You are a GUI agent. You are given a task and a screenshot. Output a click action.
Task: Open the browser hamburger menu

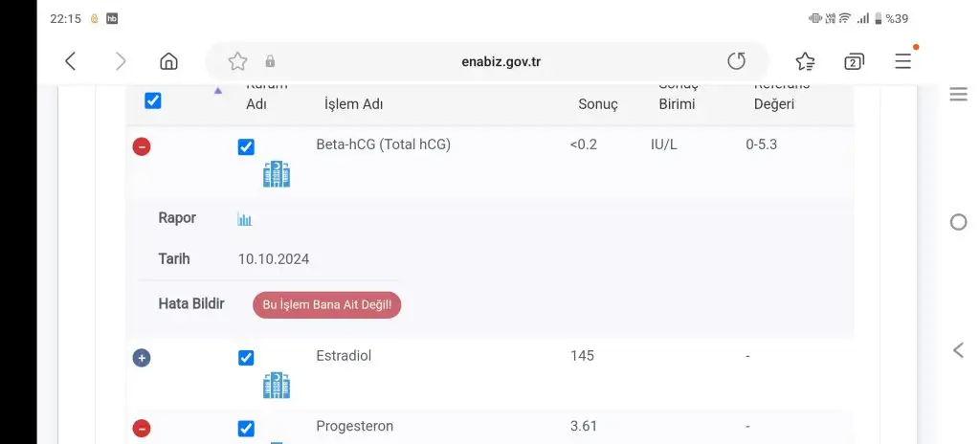point(903,60)
